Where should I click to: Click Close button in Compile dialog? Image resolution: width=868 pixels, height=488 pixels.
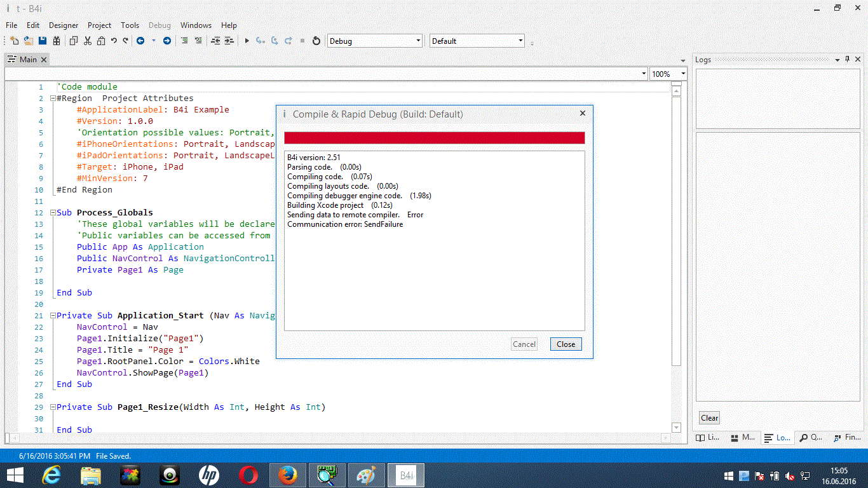[566, 344]
